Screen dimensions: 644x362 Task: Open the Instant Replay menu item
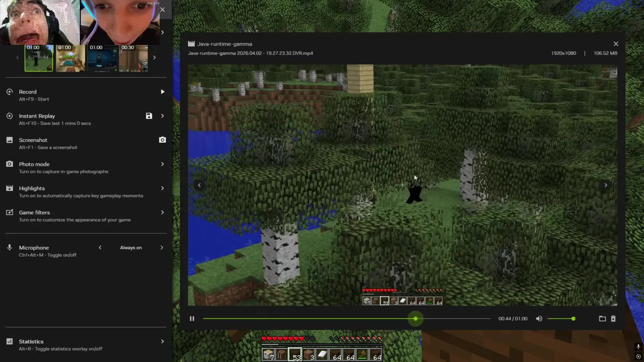86,119
